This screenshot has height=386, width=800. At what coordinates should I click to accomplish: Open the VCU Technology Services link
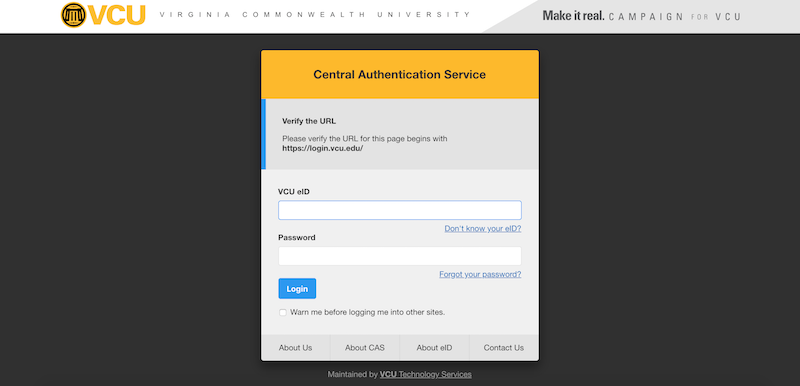[426, 374]
